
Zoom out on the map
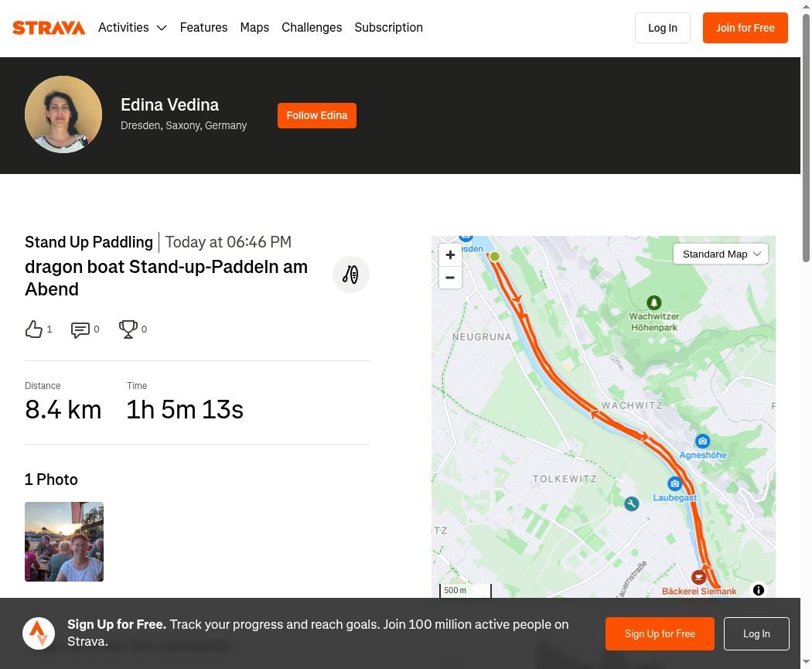450,278
